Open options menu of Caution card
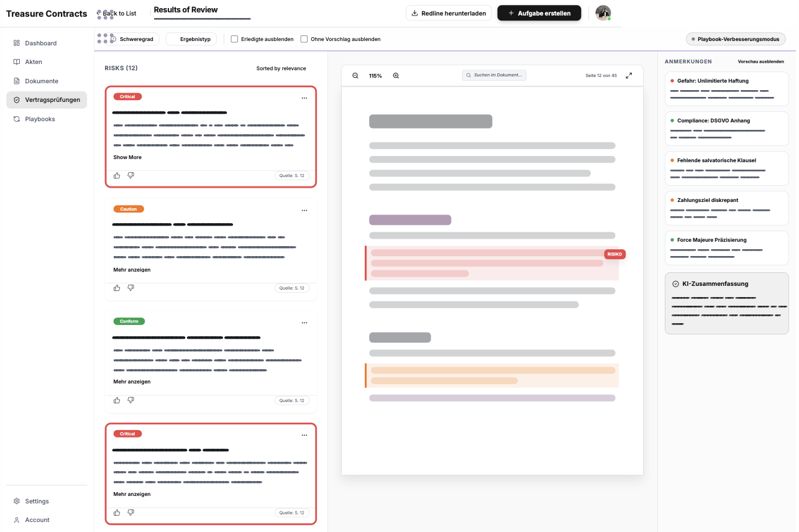Viewport: 799px width, 532px height. pos(304,210)
